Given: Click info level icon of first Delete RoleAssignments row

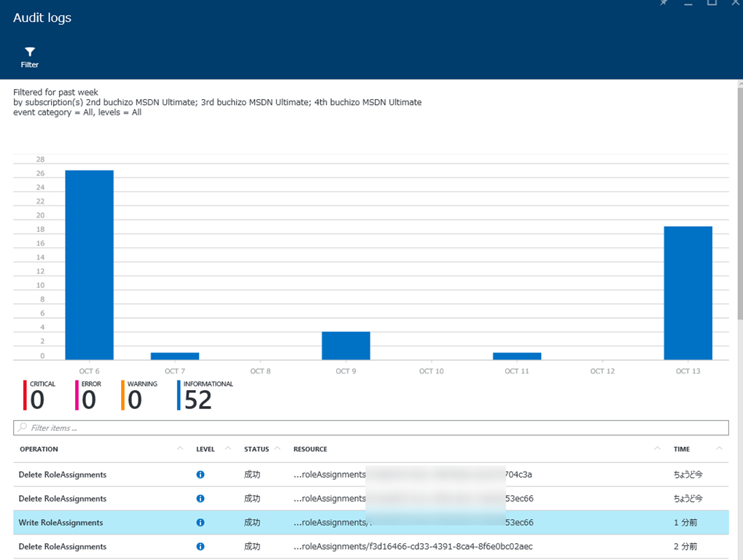Looking at the screenshot, I should click(x=201, y=475).
